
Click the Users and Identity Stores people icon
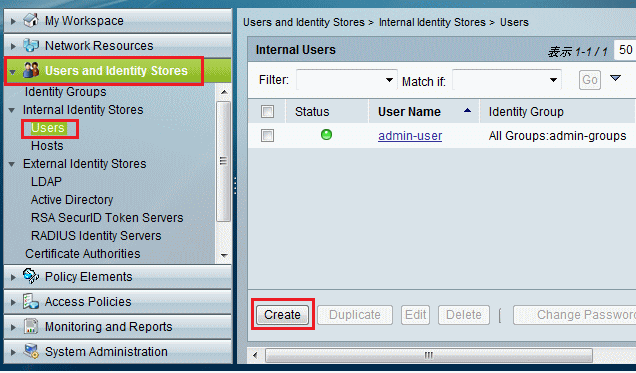coord(31,70)
